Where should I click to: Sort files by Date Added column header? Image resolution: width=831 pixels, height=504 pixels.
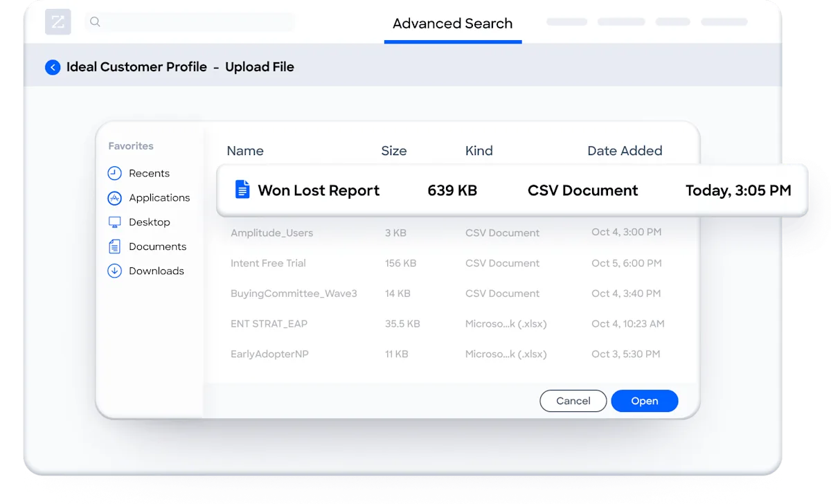tap(625, 151)
